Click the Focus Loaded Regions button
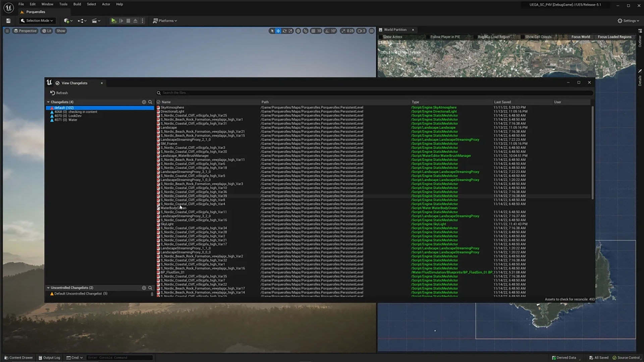644x362 pixels. 615,37
